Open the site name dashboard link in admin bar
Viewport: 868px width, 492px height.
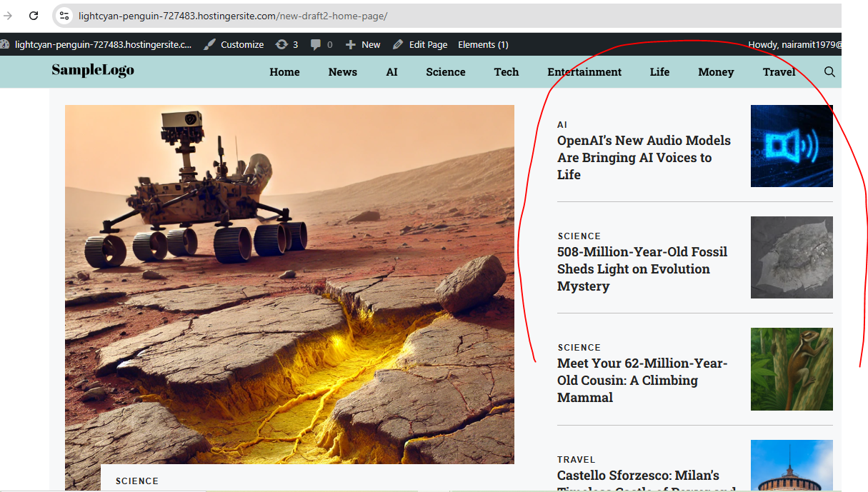pyautogui.click(x=96, y=44)
